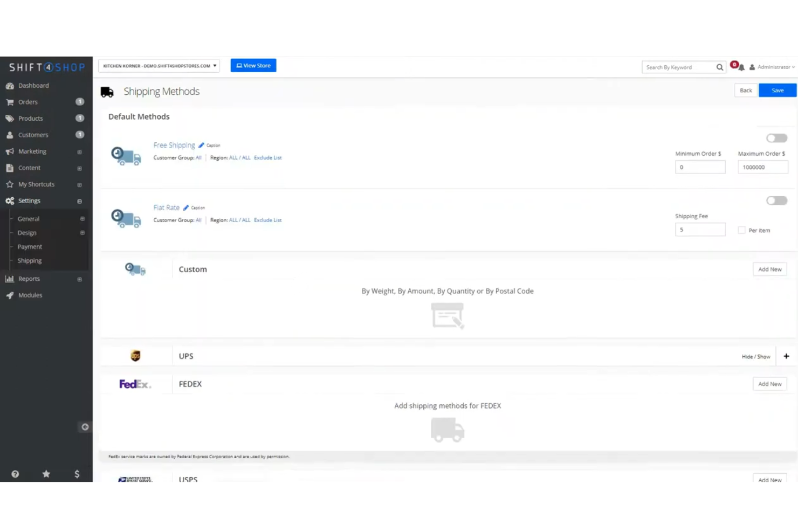Click the dollar sign icon
The image size is (798, 532).
[77, 474]
